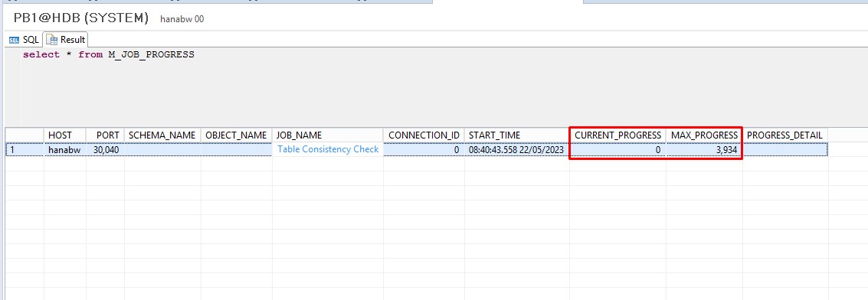Click the PB1@HDB (SYSTEM) title text
The image size is (868, 300).
[x=80, y=18]
